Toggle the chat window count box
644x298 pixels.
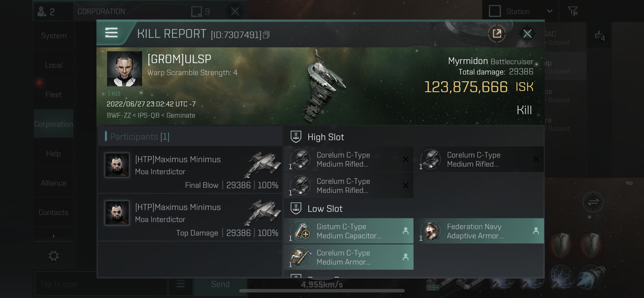click(197, 12)
